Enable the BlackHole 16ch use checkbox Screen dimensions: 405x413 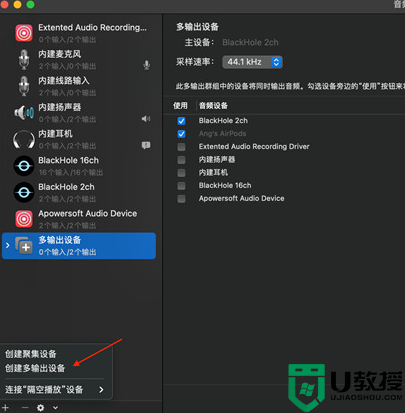coord(181,186)
